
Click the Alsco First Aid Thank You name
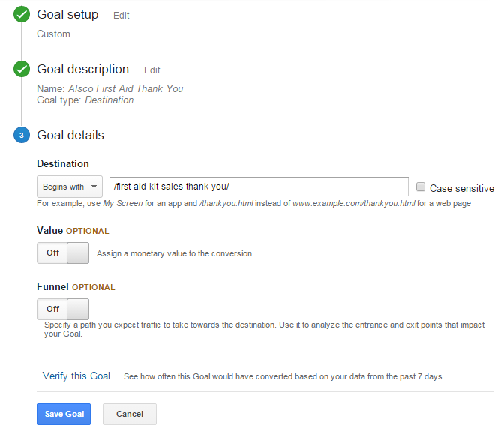pyautogui.click(x=125, y=88)
